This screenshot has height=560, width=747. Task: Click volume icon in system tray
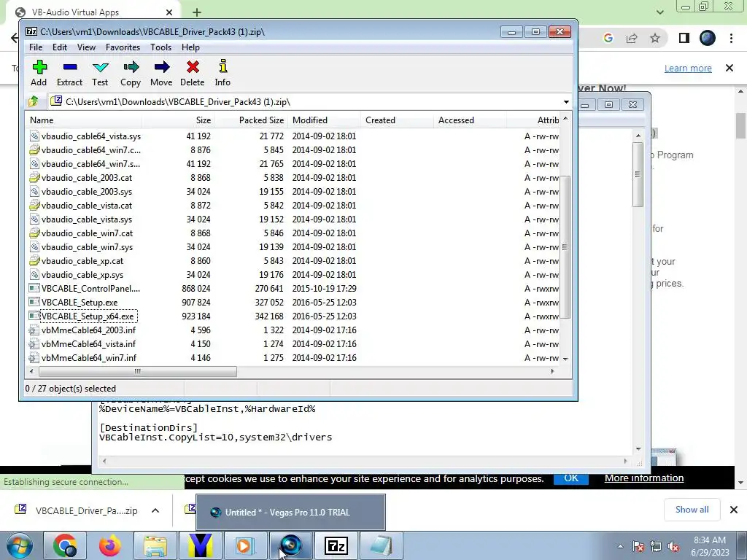pyautogui.click(x=673, y=546)
